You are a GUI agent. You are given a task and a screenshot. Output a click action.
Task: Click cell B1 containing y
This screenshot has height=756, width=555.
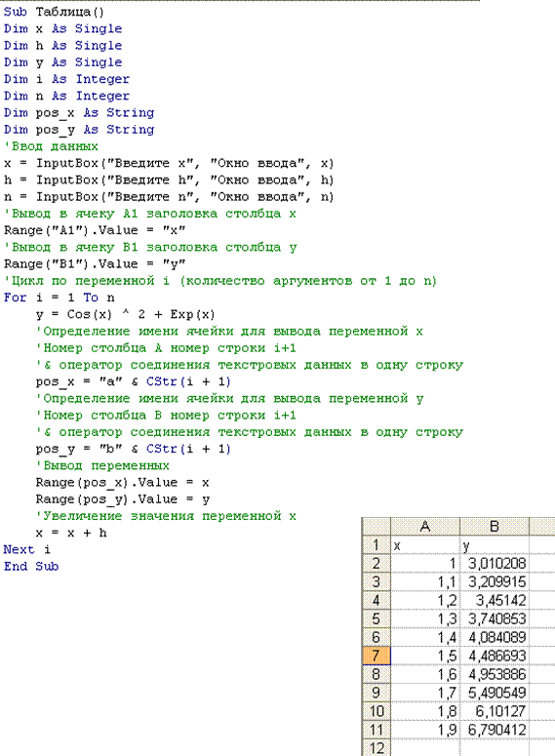495,545
